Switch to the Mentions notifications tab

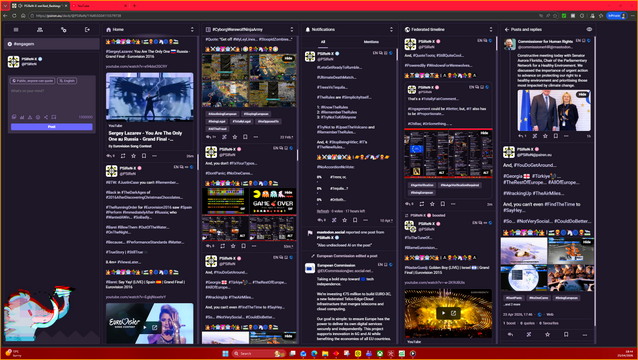371,41
